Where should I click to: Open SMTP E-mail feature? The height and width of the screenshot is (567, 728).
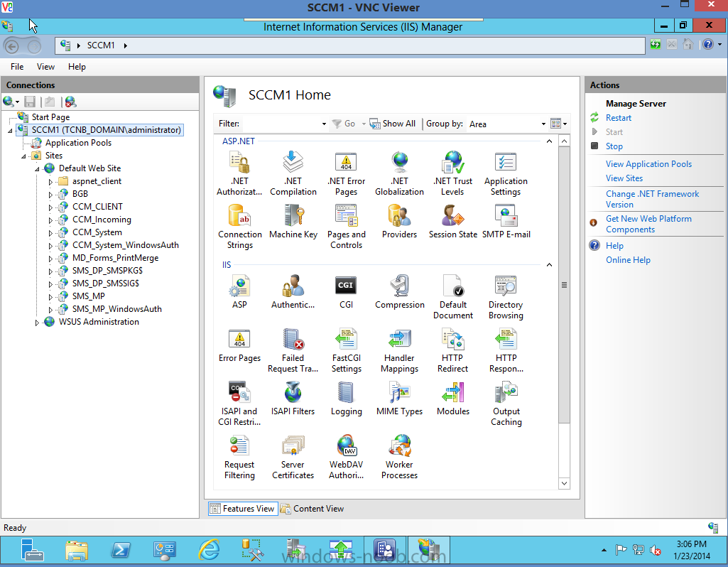[x=506, y=222]
